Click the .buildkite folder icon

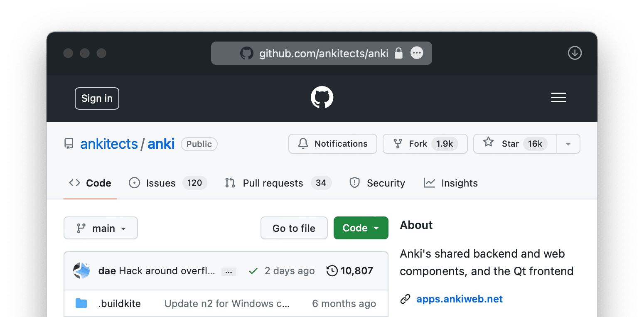pos(81,303)
